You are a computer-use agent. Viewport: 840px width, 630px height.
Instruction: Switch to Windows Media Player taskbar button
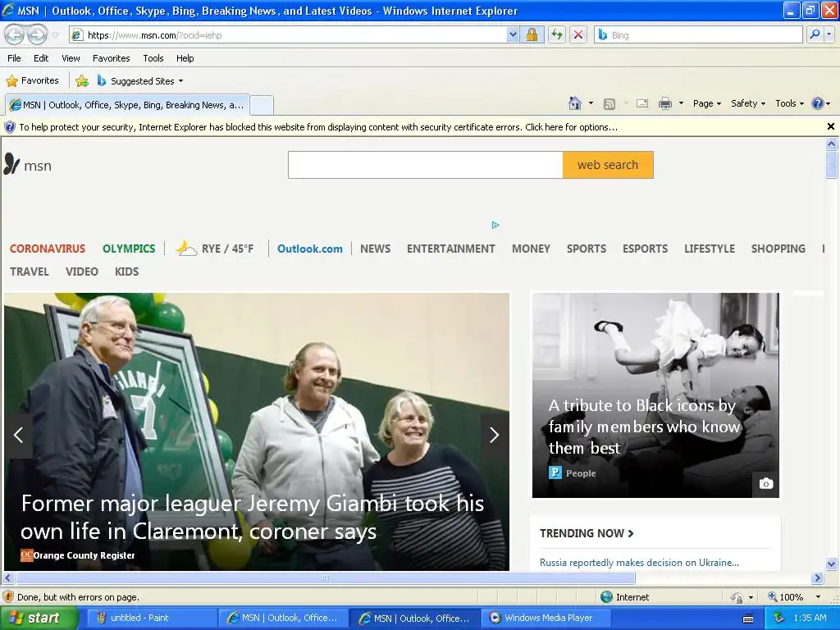(x=546, y=619)
